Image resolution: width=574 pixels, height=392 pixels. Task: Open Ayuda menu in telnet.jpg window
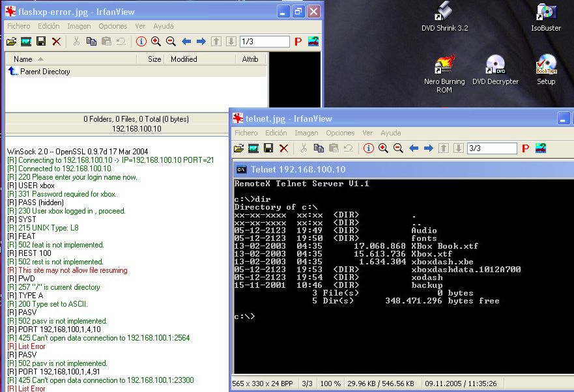(x=390, y=133)
